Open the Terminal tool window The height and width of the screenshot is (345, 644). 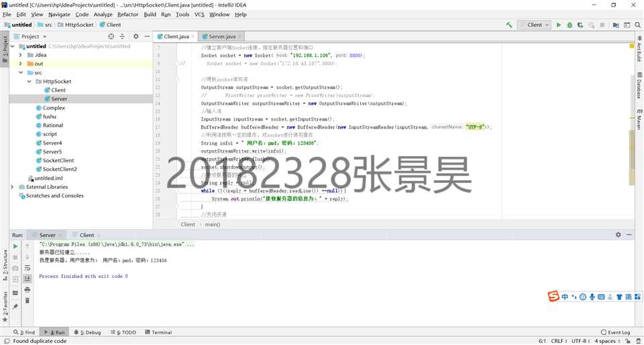tap(158, 332)
